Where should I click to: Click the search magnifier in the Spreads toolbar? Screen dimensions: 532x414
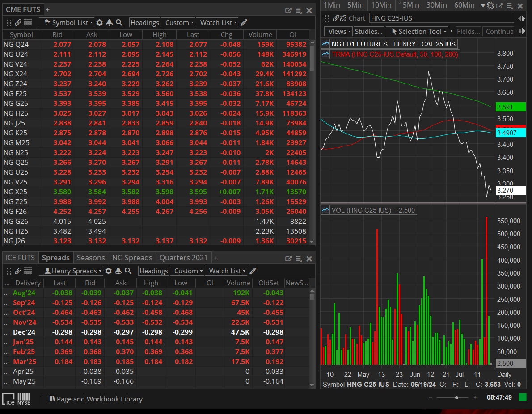tap(128, 271)
